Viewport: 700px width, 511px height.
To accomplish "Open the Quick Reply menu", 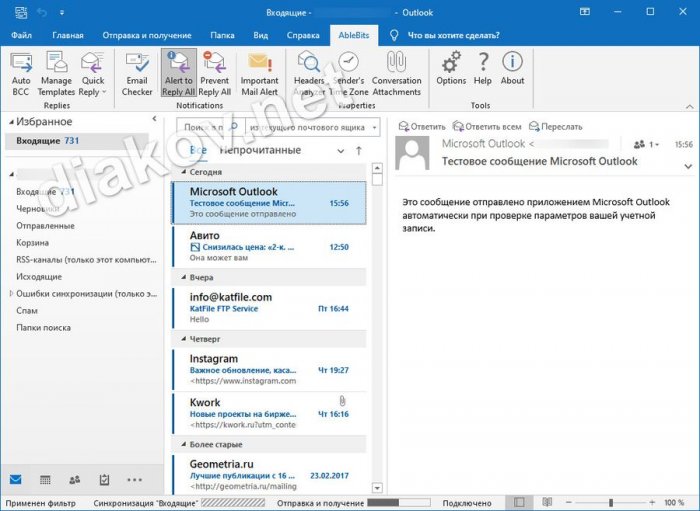I will click(x=93, y=74).
